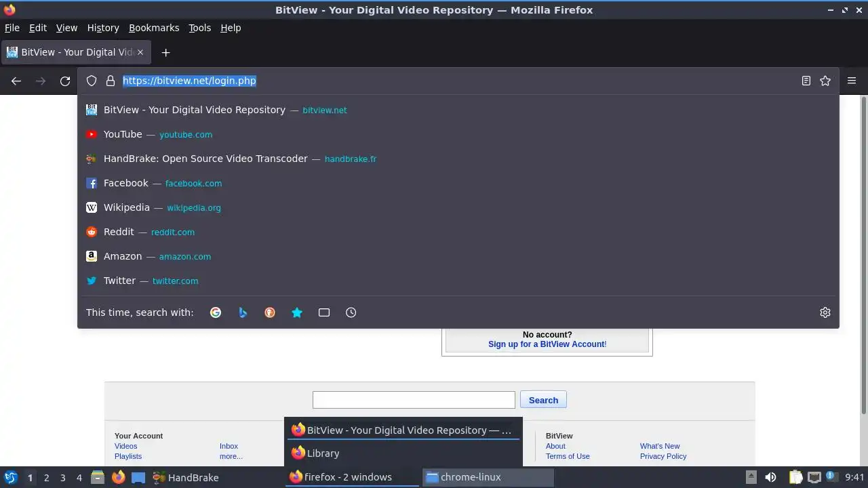Bookmark this page with the star icon

pos(825,81)
